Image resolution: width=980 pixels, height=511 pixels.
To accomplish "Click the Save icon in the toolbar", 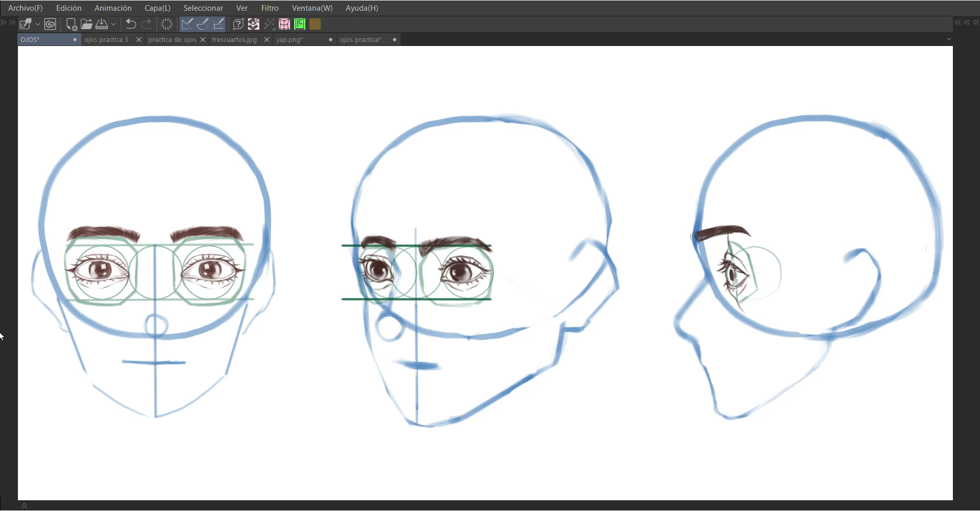I will (x=102, y=24).
